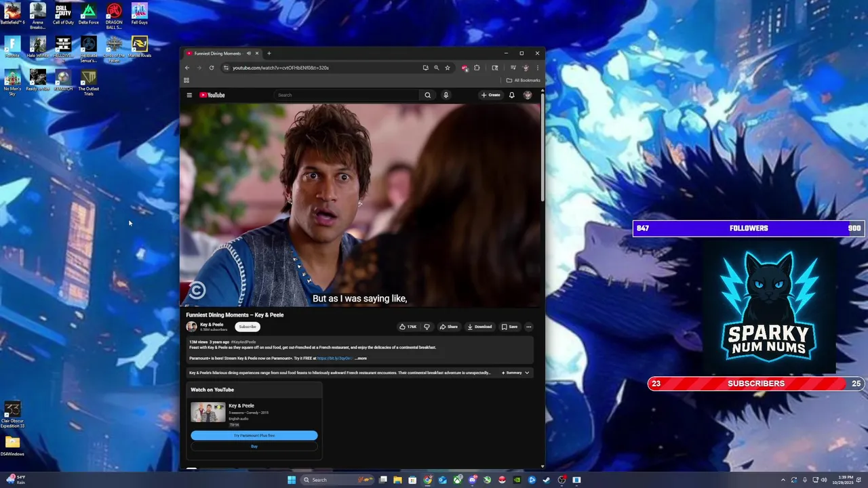Open the Chrome three-dot menu
Viewport: 868px width, 488px height.
click(x=537, y=68)
